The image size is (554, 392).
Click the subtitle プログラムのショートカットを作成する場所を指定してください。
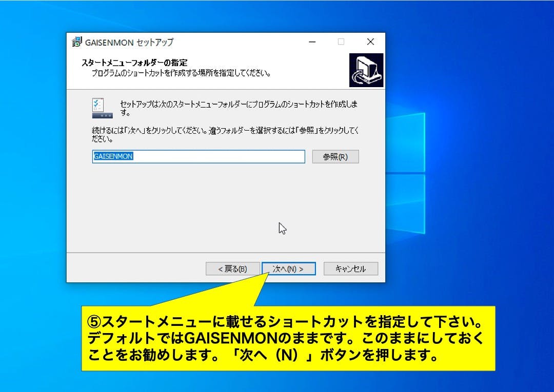[x=181, y=73]
